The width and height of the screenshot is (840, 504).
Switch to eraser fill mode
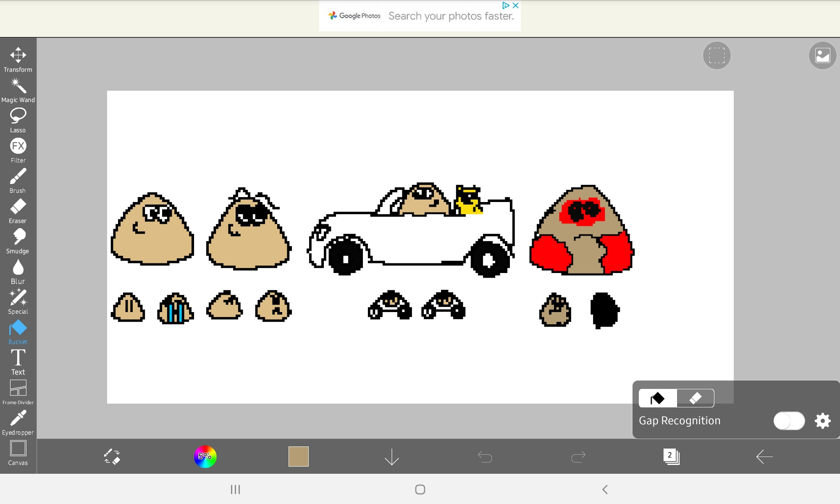(x=696, y=398)
